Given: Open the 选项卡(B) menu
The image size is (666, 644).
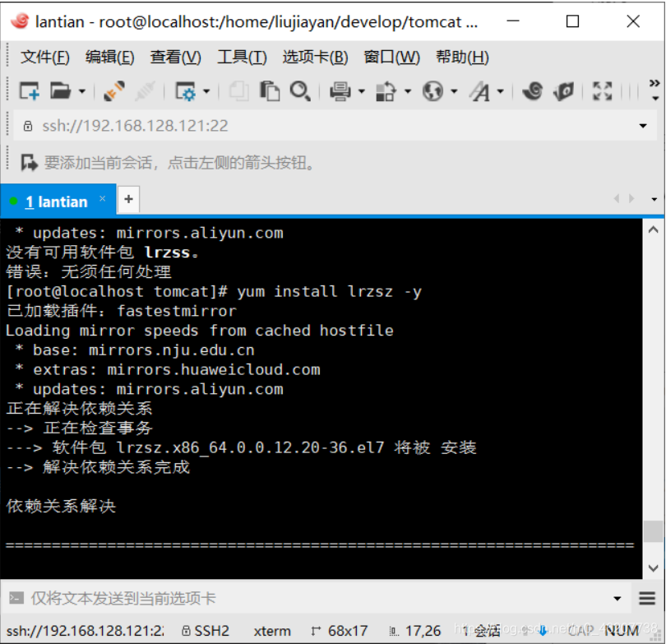Looking at the screenshot, I should pos(315,57).
